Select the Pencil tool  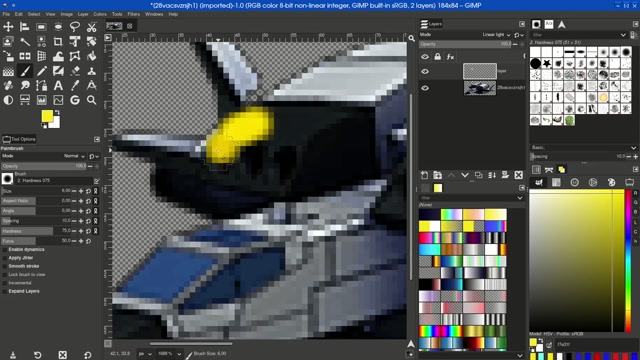41,71
